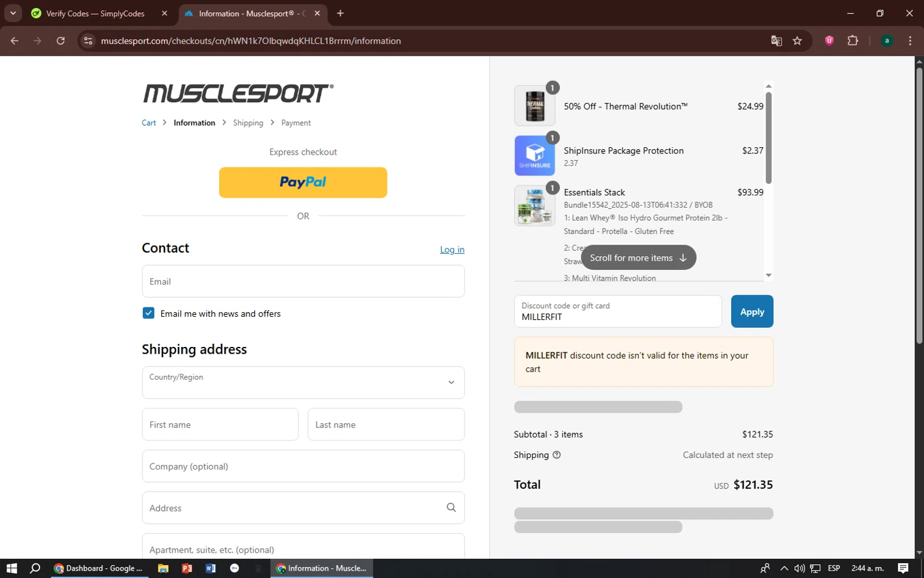
Task: Open the Windows Start menu
Action: [x=12, y=568]
